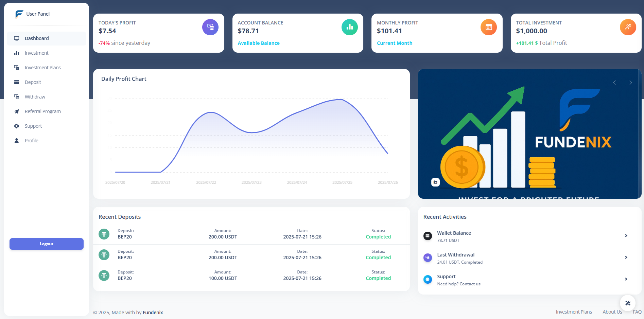Image resolution: width=644 pixels, height=319 pixels.
Task: Follow the Fundenix footer link
Action: [153, 313]
